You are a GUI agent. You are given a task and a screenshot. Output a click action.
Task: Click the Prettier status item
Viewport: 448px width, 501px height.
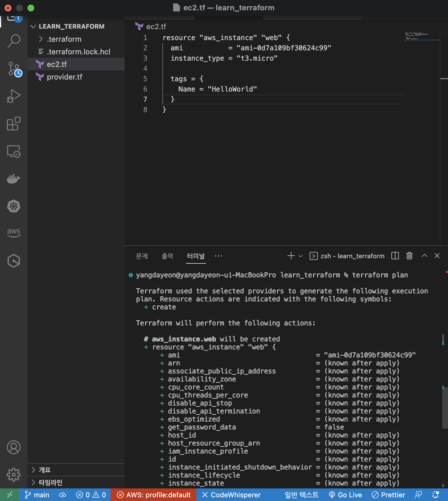pos(388,495)
